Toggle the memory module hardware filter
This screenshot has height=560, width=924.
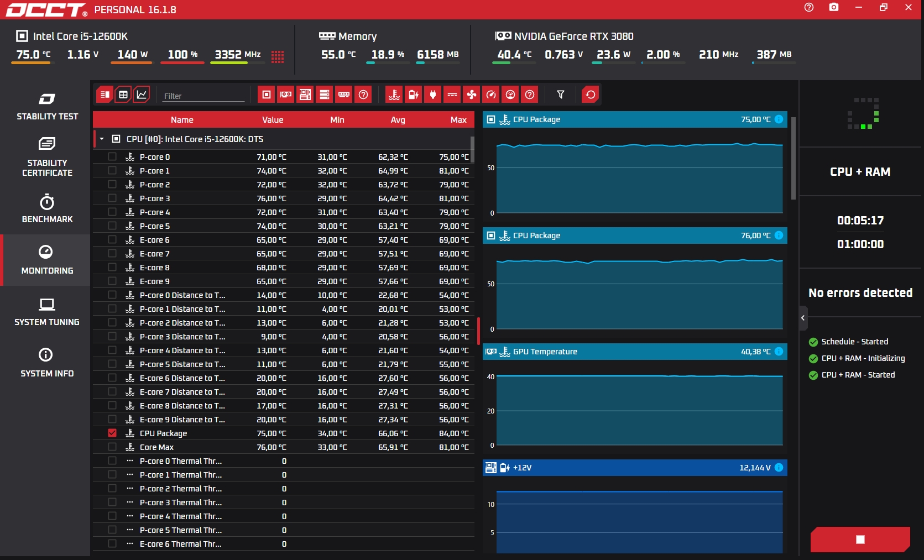(344, 95)
